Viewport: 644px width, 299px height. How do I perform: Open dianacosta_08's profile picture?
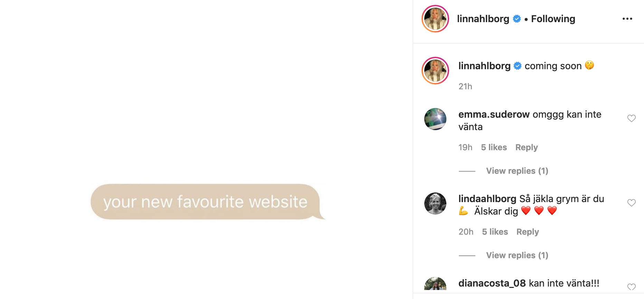click(x=435, y=284)
